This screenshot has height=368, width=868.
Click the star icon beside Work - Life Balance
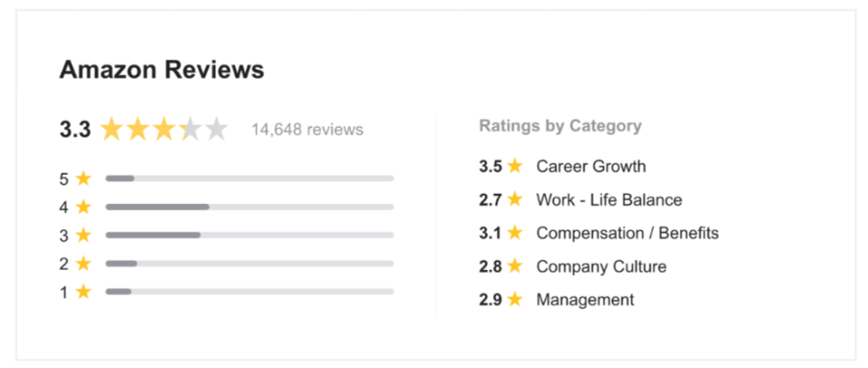pos(514,200)
